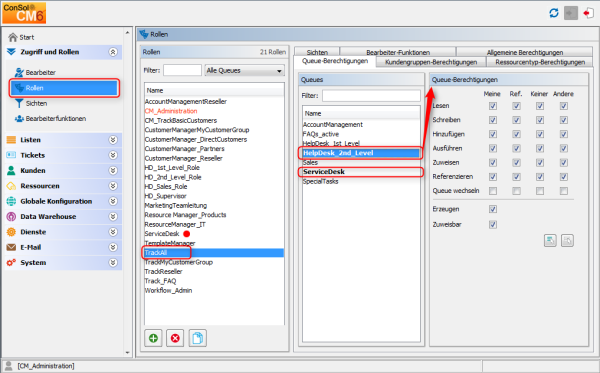Click the red logout icon
This screenshot has height=373, width=600.
pos(588,13)
